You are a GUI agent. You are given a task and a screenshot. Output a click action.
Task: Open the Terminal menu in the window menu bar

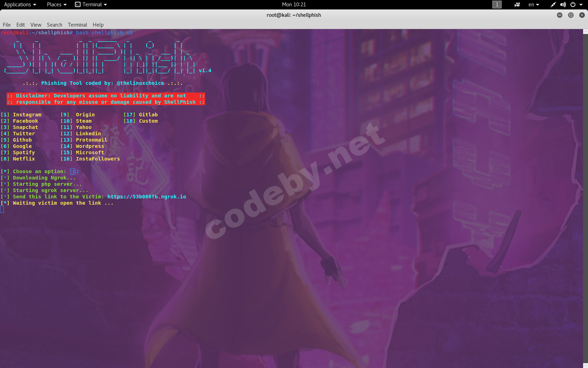coord(77,25)
